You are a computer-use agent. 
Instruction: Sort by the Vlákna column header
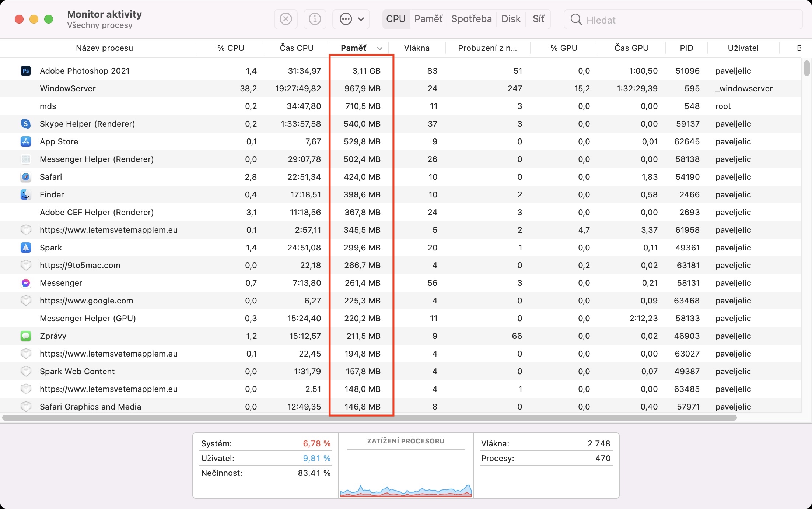click(416, 48)
